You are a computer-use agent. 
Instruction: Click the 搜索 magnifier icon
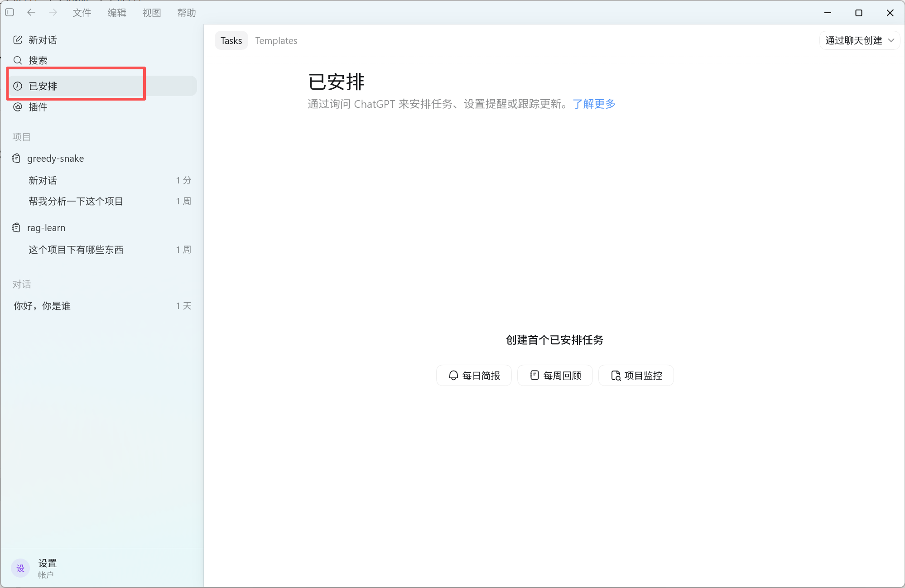(x=18, y=60)
